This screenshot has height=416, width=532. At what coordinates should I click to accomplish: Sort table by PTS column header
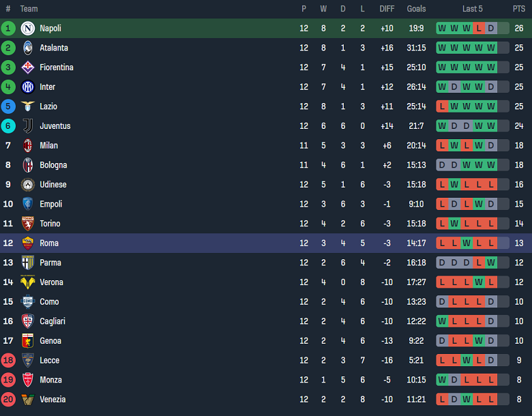519,9
